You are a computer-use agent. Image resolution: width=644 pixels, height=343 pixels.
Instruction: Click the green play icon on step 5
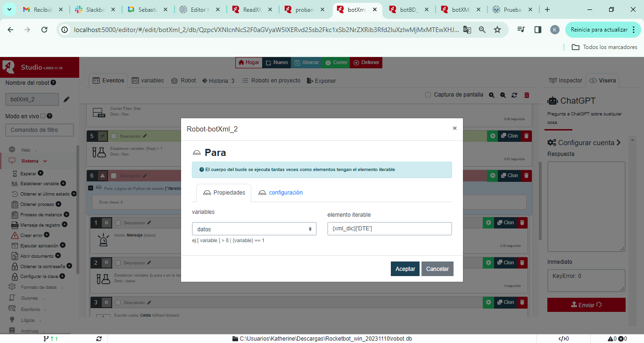[493, 136]
